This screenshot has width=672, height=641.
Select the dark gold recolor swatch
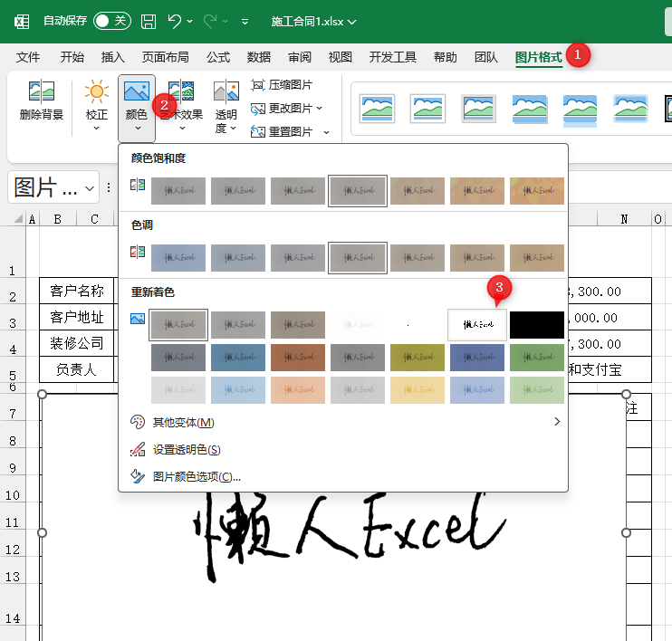(418, 358)
